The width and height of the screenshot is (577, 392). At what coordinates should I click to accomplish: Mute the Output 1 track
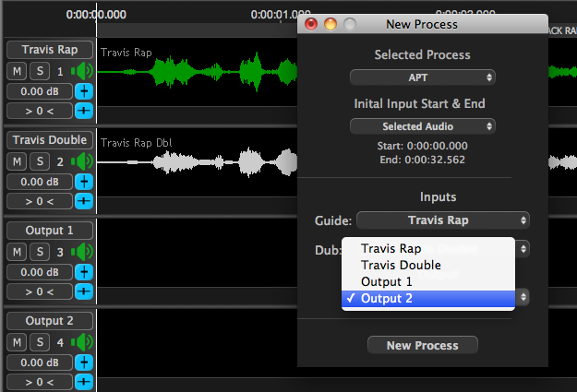pyautogui.click(x=18, y=252)
